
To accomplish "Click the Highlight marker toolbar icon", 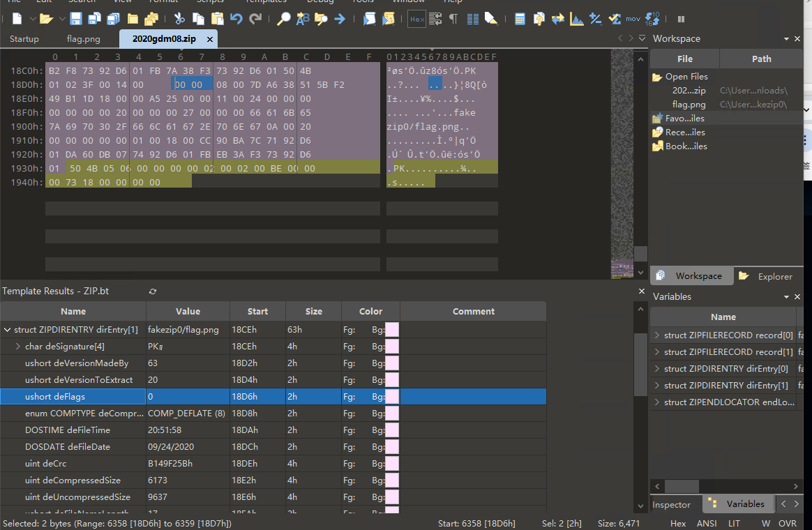I will 491,19.
